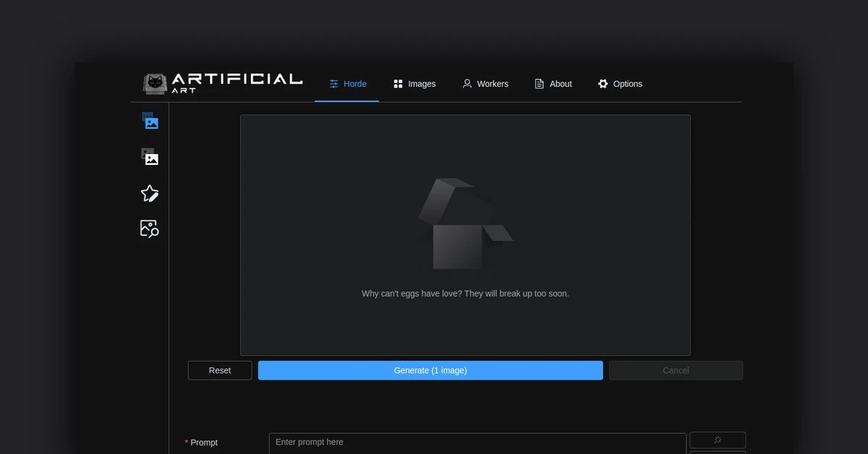This screenshot has height=454, width=868.
Task: Click the document icon next to About
Action: coord(539,84)
